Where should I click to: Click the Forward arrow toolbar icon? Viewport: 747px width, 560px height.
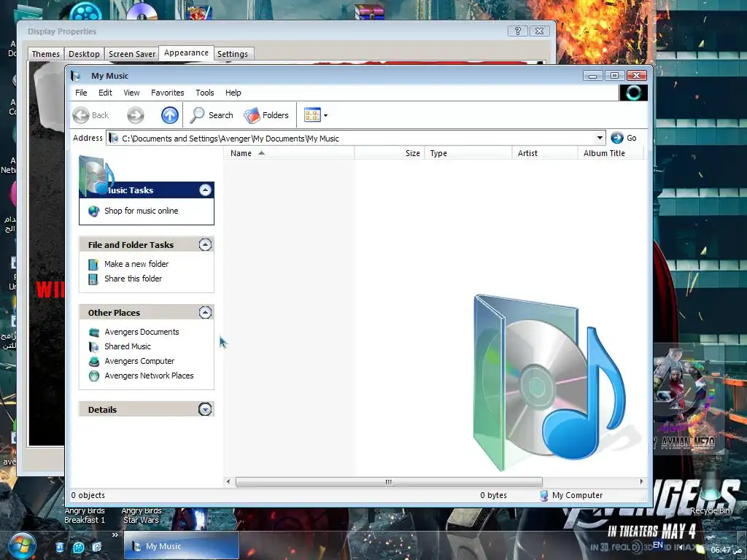point(136,115)
